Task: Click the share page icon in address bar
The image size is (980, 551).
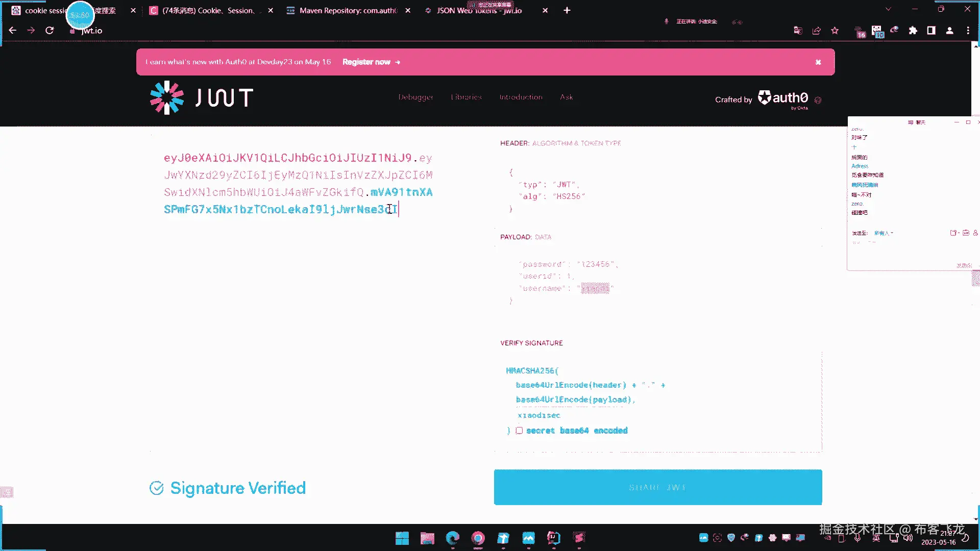Action: tap(817, 31)
